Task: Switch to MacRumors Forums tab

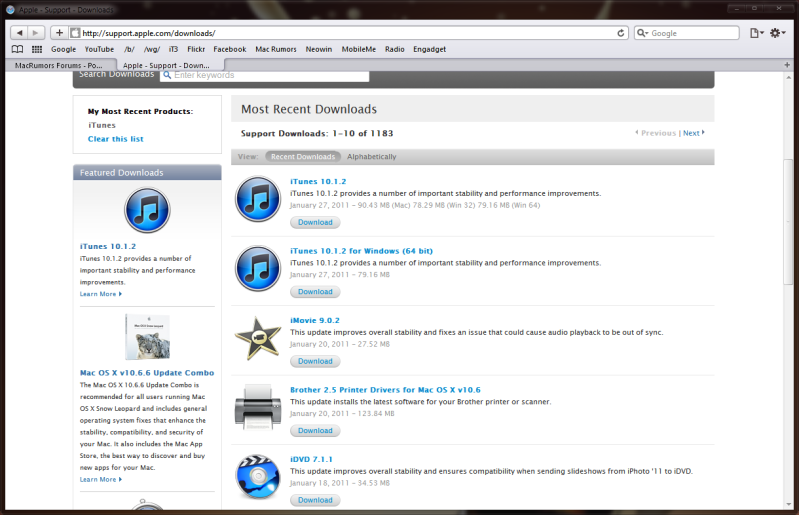Action: (x=59, y=65)
